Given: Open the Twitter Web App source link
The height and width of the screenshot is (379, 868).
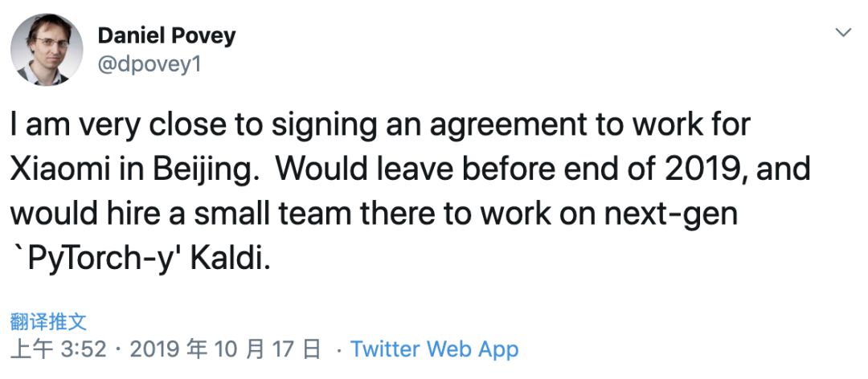Looking at the screenshot, I should point(434,349).
